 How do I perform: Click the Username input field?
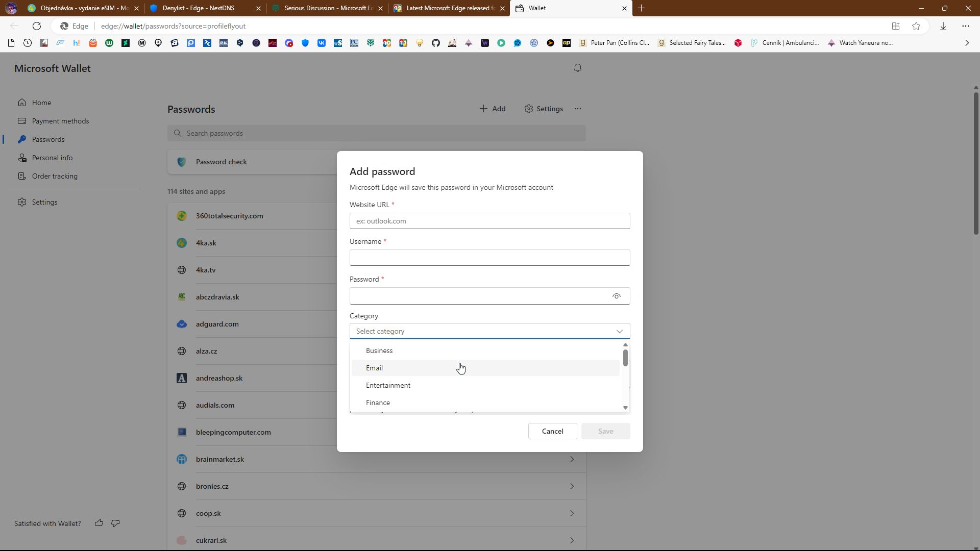(489, 258)
